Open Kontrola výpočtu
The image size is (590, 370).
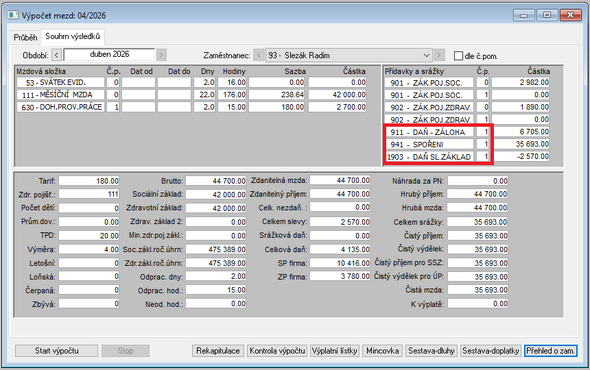[x=277, y=351]
